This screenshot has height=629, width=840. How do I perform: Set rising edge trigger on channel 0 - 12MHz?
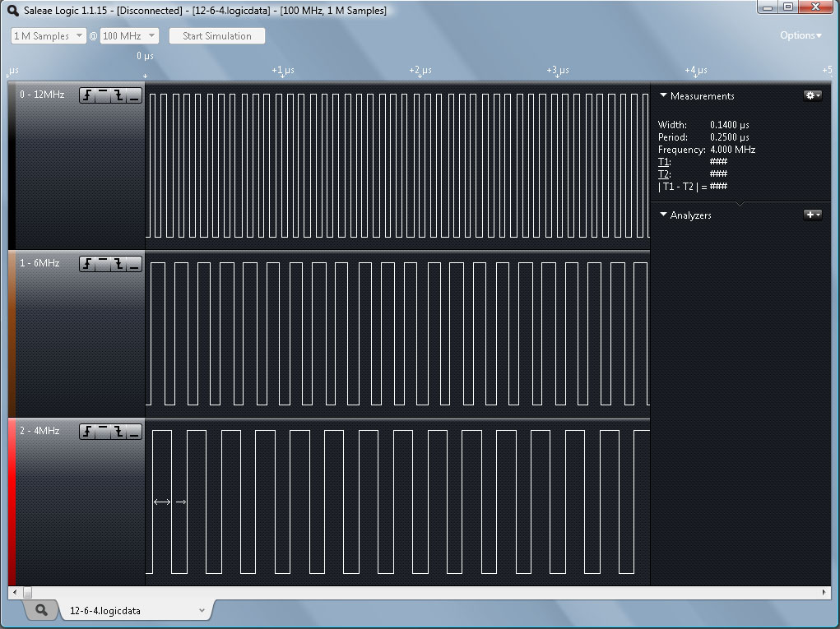[87, 96]
